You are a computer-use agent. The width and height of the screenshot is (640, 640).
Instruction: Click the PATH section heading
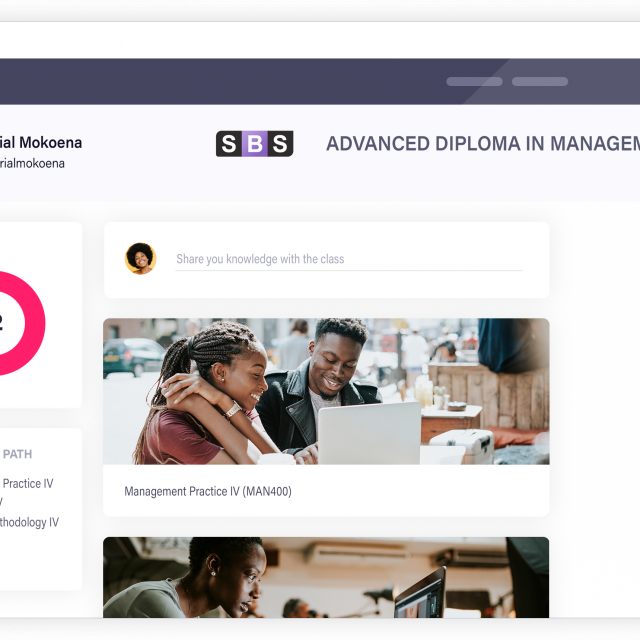[x=17, y=454]
